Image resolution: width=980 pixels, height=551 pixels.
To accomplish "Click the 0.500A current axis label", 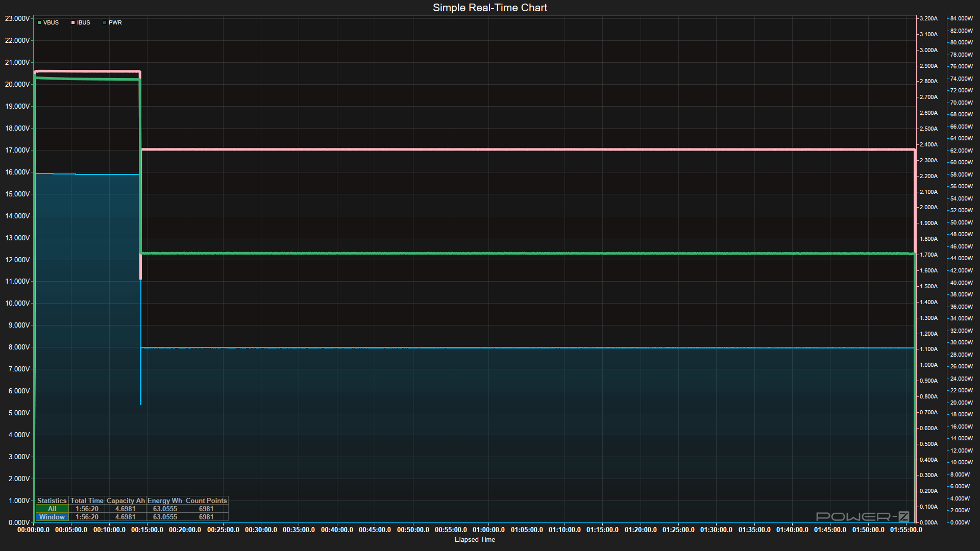I will click(x=928, y=444).
